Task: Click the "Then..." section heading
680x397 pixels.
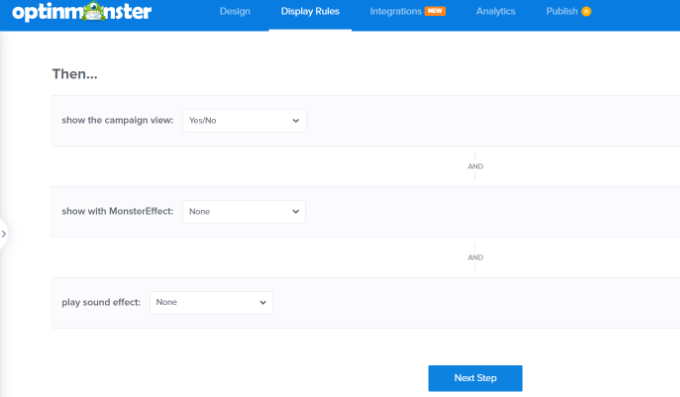Action: pos(75,74)
